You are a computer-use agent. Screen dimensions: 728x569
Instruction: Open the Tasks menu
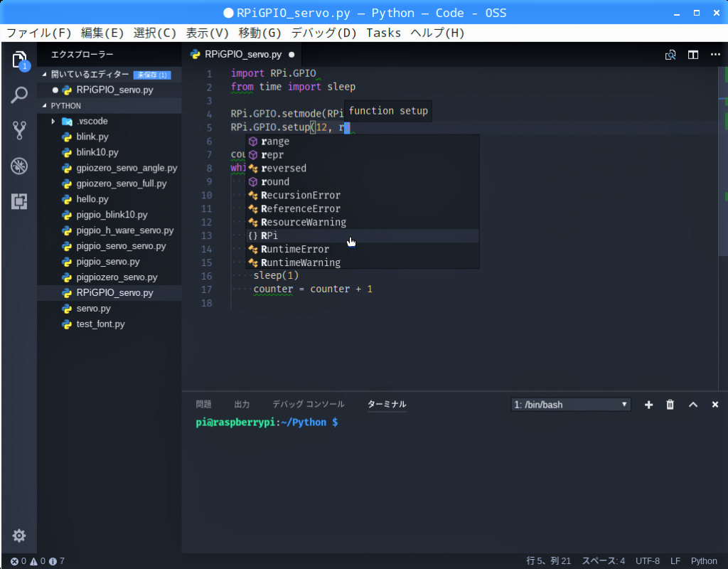383,33
